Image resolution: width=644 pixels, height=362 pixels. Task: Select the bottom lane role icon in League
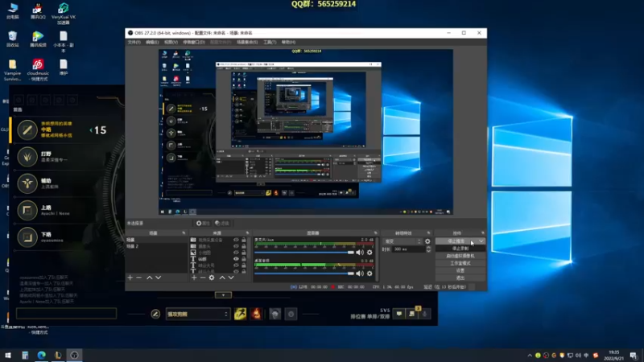click(27, 237)
